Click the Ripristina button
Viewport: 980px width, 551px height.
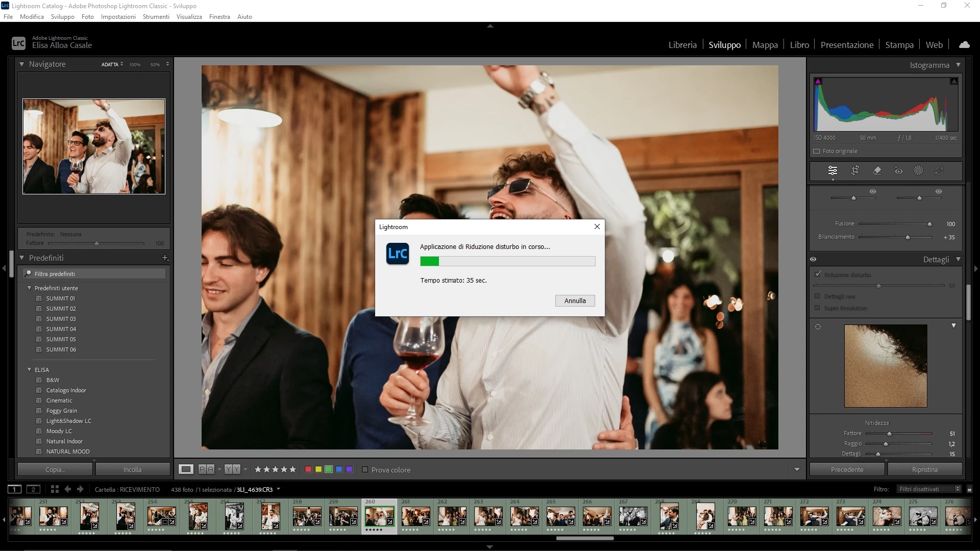coord(924,470)
